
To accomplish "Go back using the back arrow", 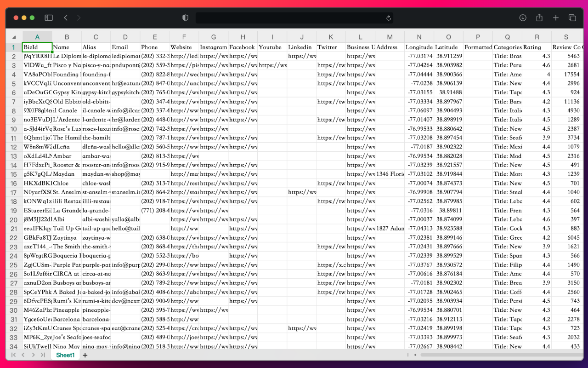I will click(x=66, y=18).
